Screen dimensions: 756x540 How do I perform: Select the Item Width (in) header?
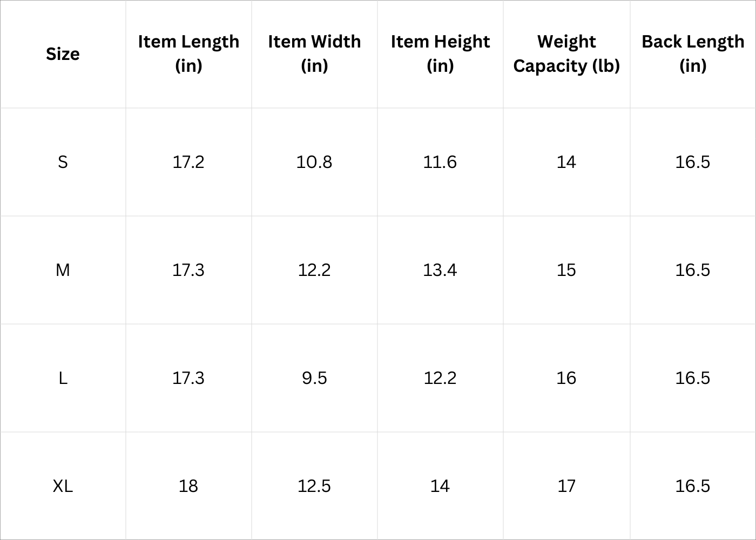[314, 53]
